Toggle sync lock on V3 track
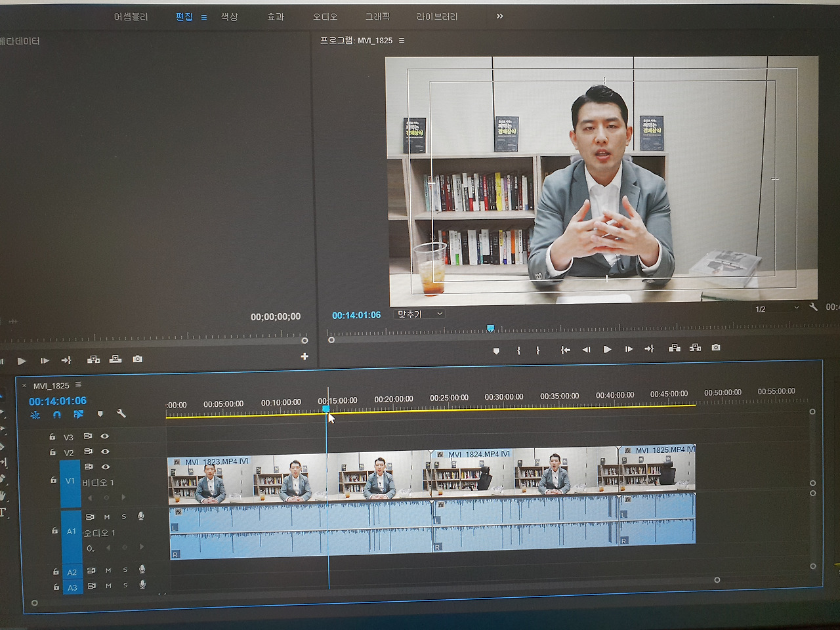This screenshot has width=840, height=630. point(88,436)
